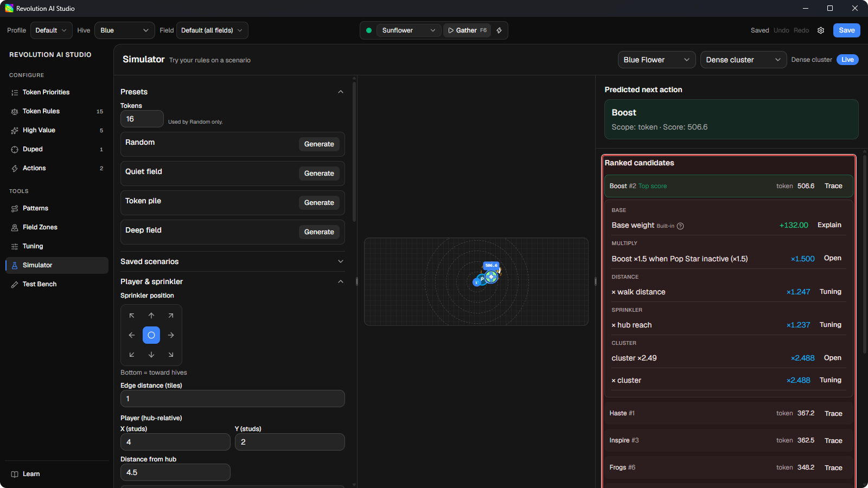Select the center sprinkler position
The width and height of the screenshot is (868, 488).
(151, 335)
